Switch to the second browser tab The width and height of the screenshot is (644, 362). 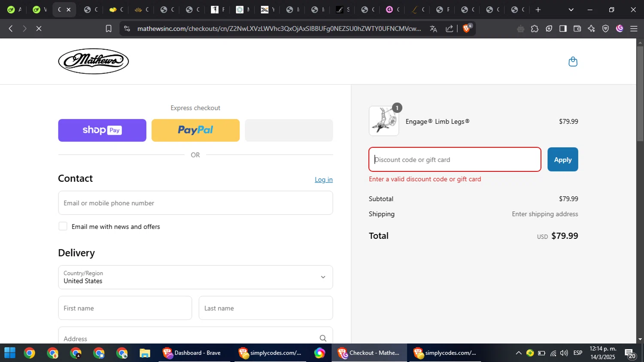point(40,9)
